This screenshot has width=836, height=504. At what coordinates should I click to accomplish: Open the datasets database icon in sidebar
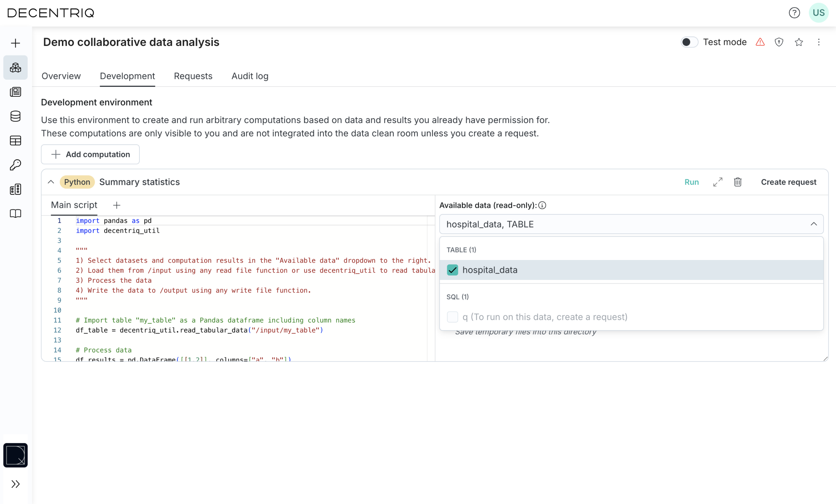(15, 116)
